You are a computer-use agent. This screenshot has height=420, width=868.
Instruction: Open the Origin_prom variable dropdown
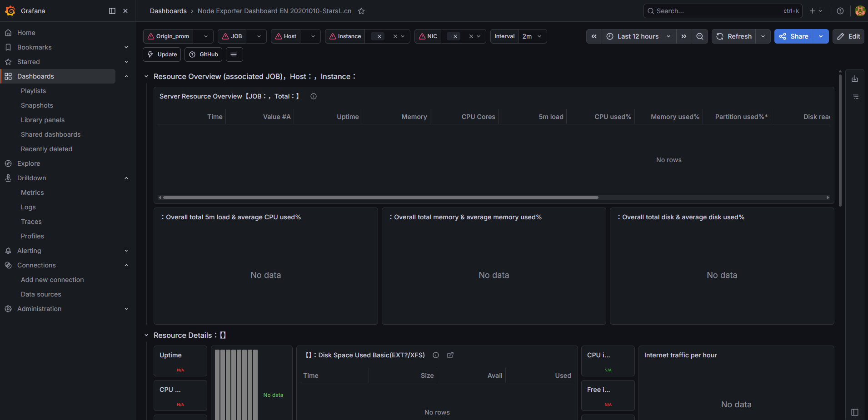point(203,36)
